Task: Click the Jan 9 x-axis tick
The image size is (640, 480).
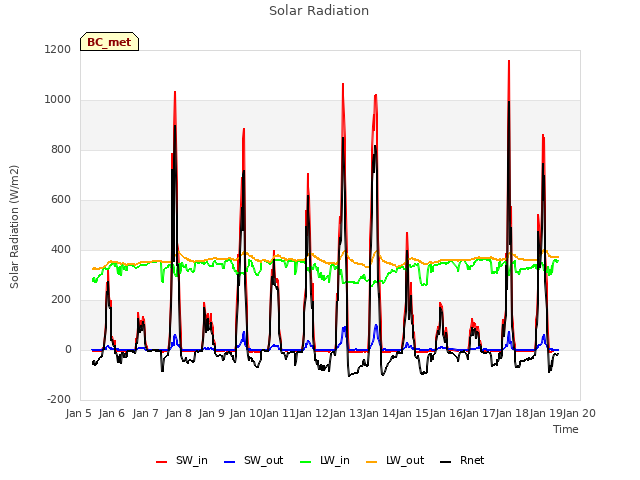Action: coord(212,413)
